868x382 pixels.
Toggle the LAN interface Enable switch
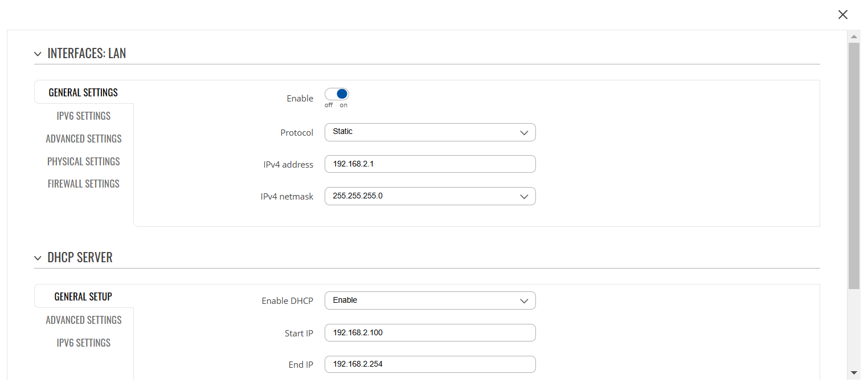click(x=337, y=95)
